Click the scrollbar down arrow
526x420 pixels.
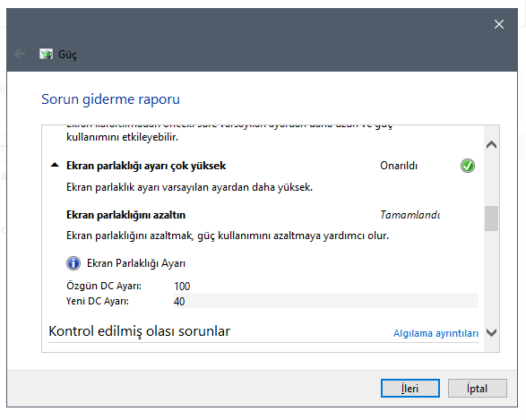[491, 332]
